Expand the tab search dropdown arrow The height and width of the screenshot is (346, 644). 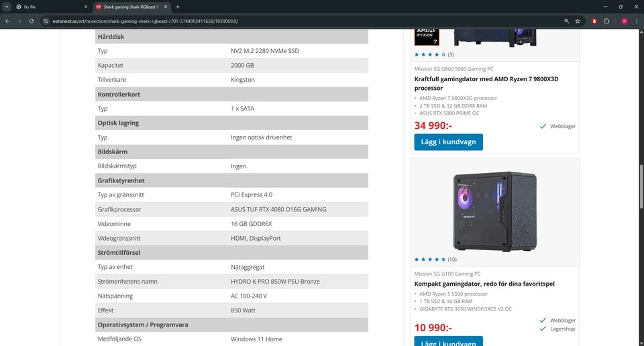point(7,7)
